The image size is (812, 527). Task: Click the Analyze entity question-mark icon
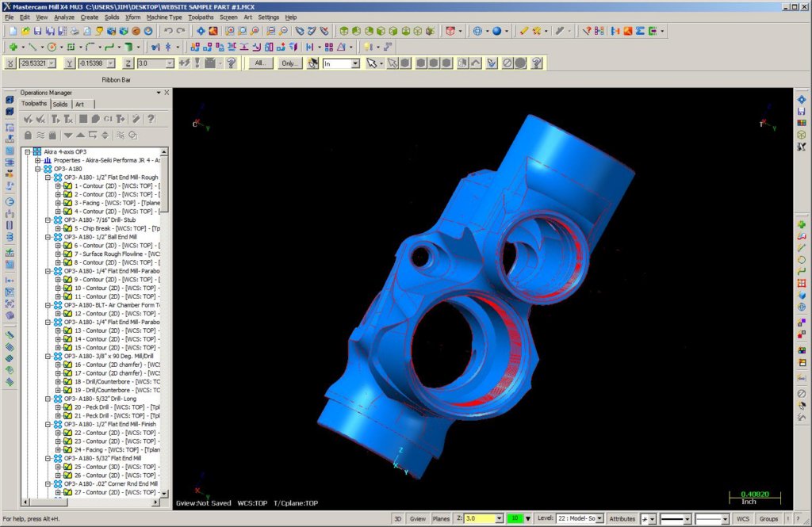586,31
